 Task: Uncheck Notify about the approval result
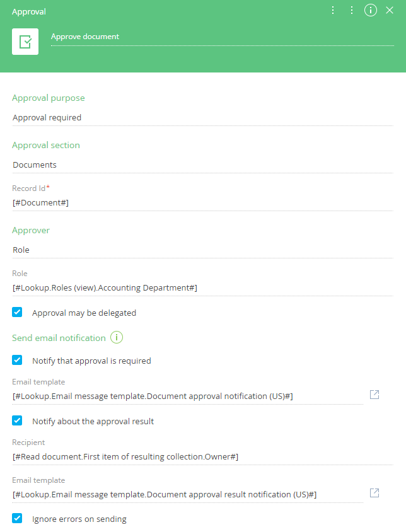tap(17, 420)
